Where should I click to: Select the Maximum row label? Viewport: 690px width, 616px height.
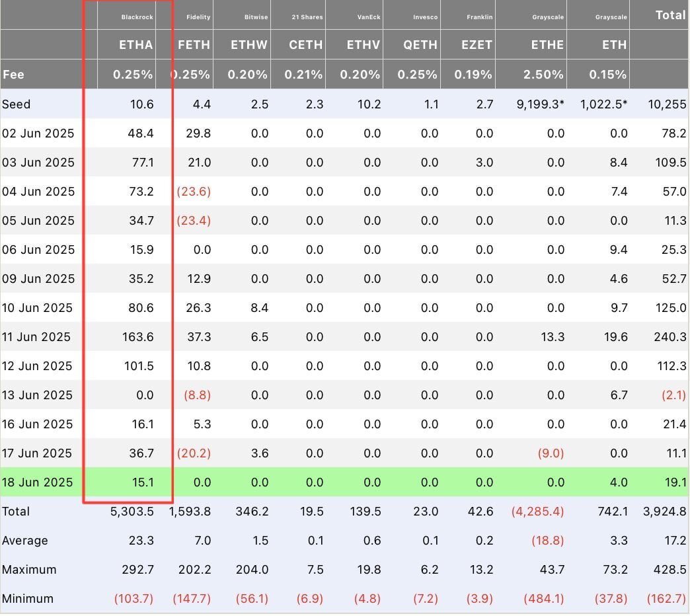pyautogui.click(x=29, y=569)
